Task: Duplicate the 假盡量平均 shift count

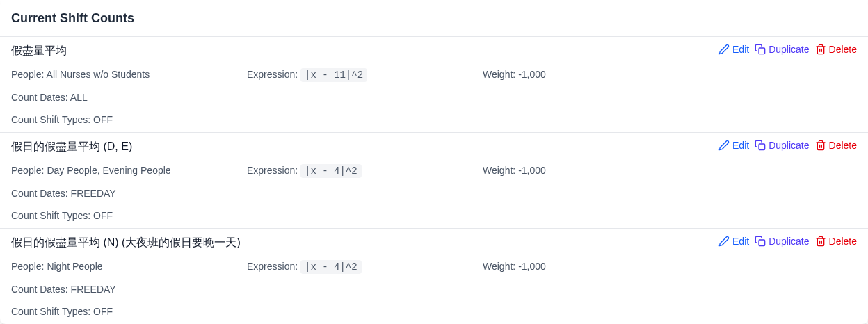Action: tap(782, 49)
